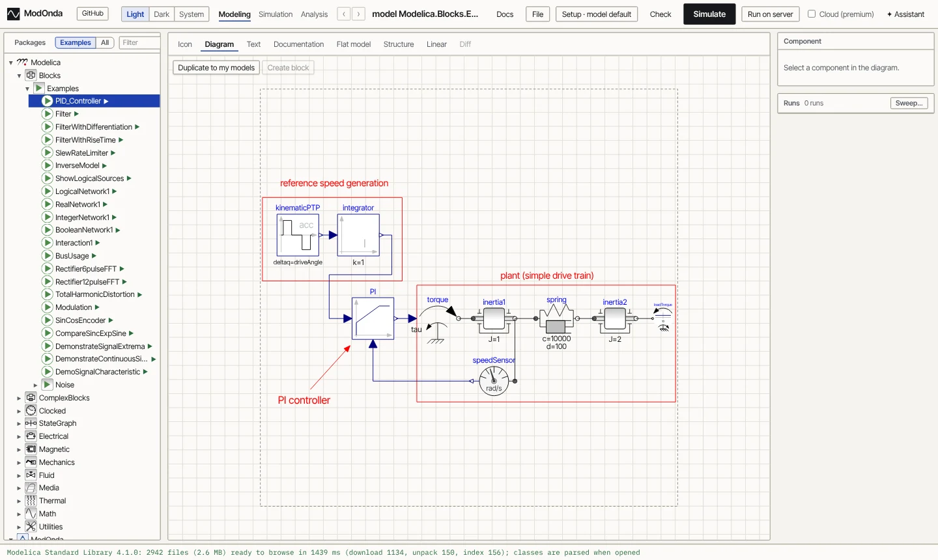The height and width of the screenshot is (560, 938).
Task: Expand the Mechanics package
Action: coord(19,462)
